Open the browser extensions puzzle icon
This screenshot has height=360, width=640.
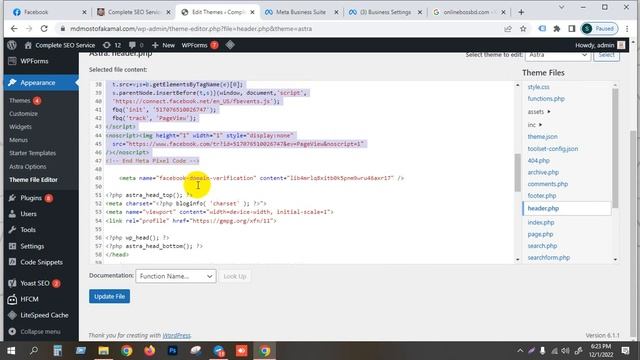pyautogui.click(x=557, y=29)
